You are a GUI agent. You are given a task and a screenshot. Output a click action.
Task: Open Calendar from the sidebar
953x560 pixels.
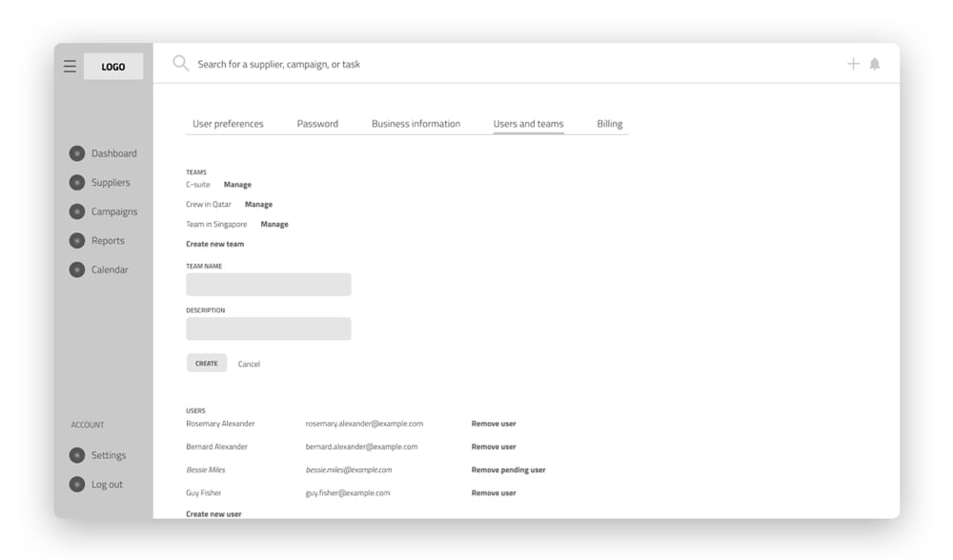[110, 270]
